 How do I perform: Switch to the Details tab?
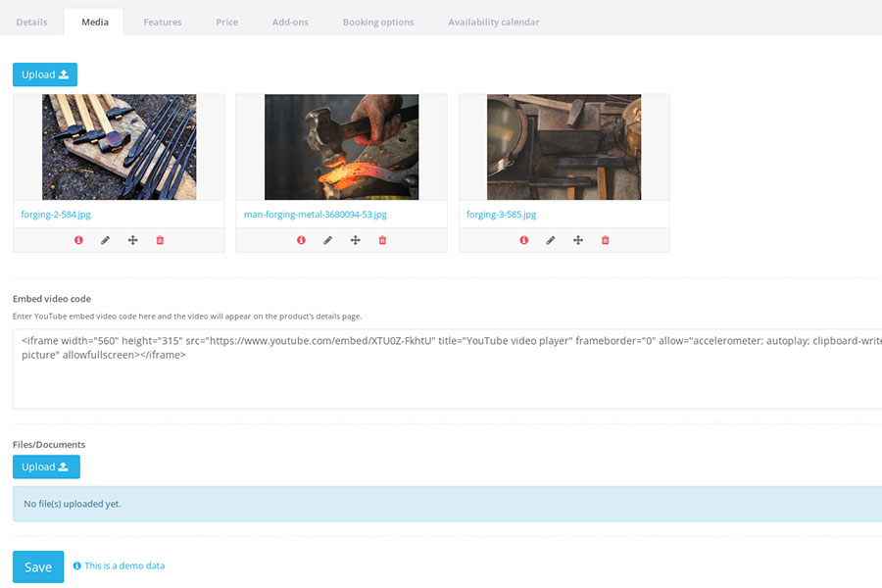(x=31, y=22)
